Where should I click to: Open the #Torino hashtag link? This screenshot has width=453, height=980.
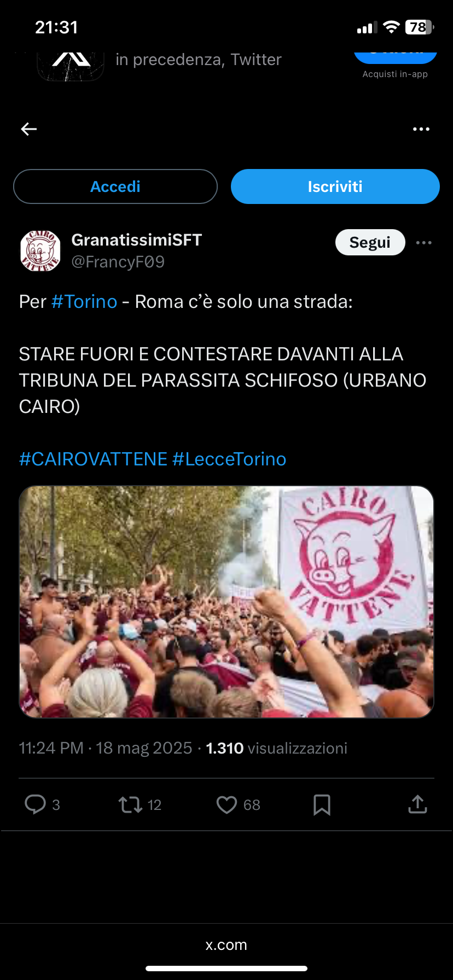point(84,301)
